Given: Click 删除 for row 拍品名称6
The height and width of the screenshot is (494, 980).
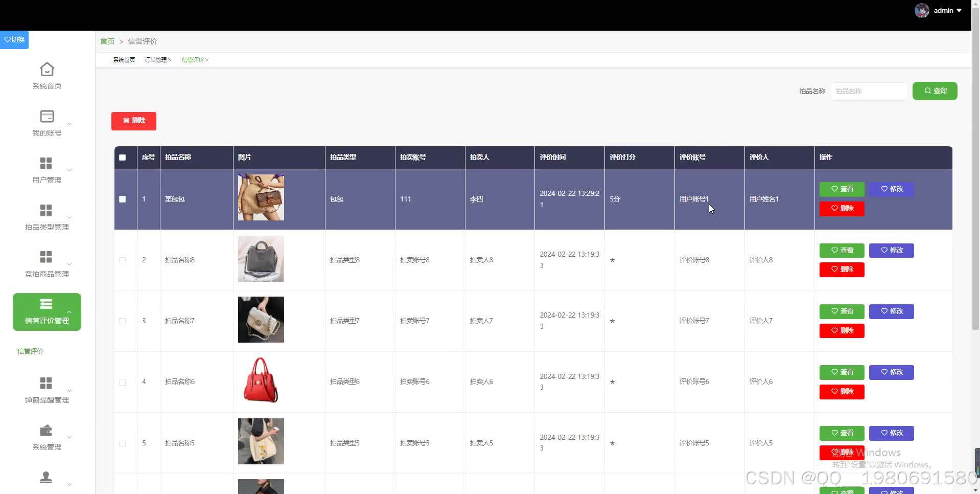Looking at the screenshot, I should tap(842, 392).
